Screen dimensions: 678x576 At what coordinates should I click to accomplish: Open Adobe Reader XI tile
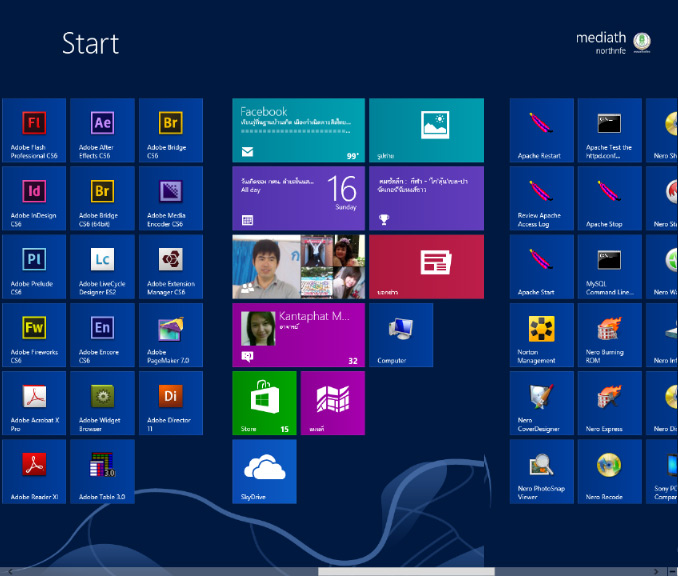[x=34, y=471]
